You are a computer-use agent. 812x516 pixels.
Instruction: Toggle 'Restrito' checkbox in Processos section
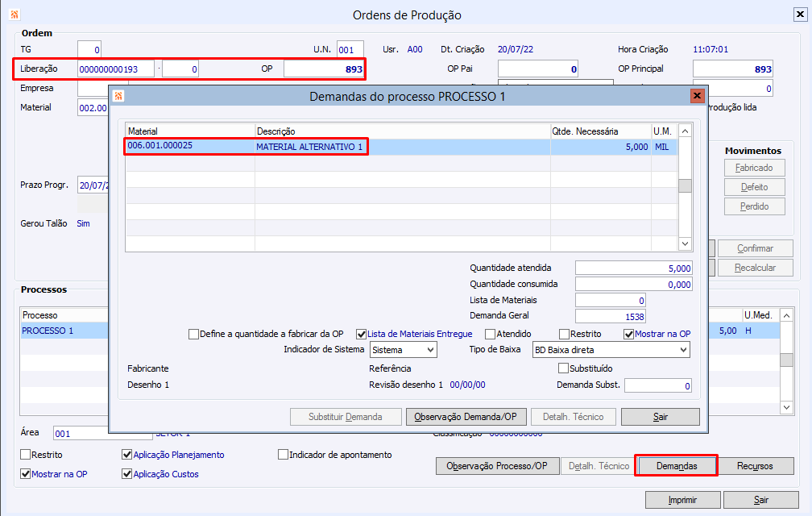(x=26, y=455)
